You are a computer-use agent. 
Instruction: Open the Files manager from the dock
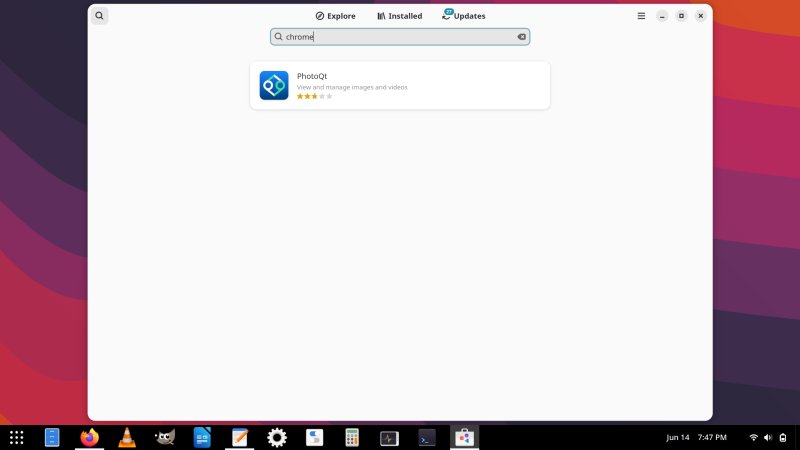coord(52,437)
